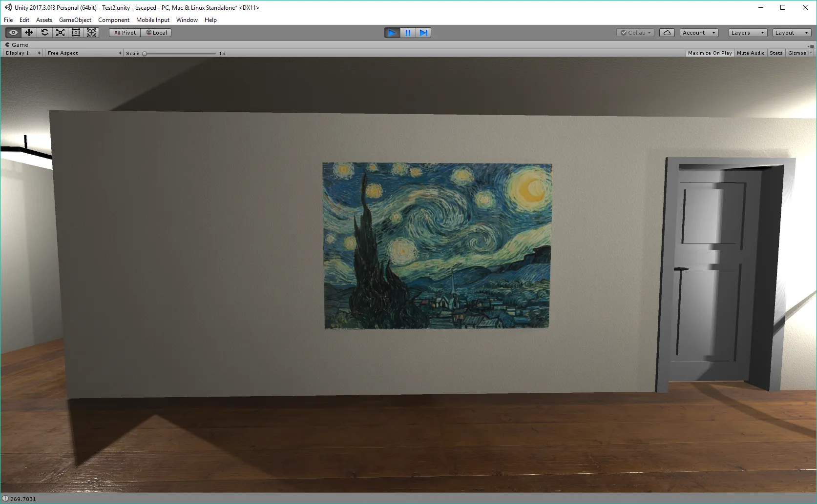
Task: Expand the Layers dropdown
Action: [747, 33]
